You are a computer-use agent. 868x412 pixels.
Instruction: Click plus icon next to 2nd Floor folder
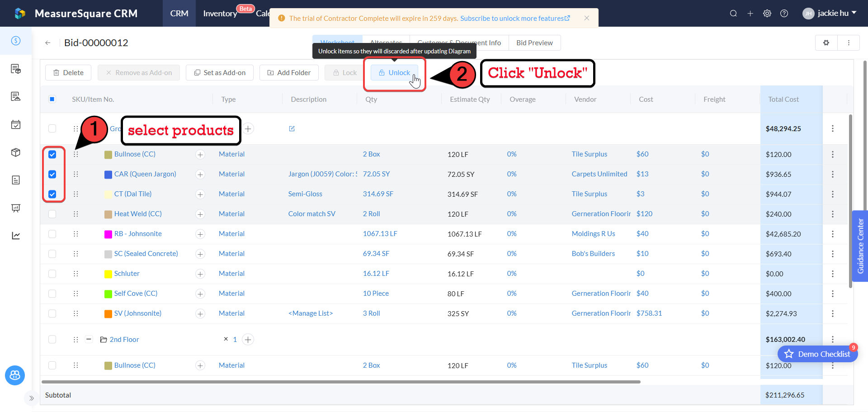pos(248,340)
